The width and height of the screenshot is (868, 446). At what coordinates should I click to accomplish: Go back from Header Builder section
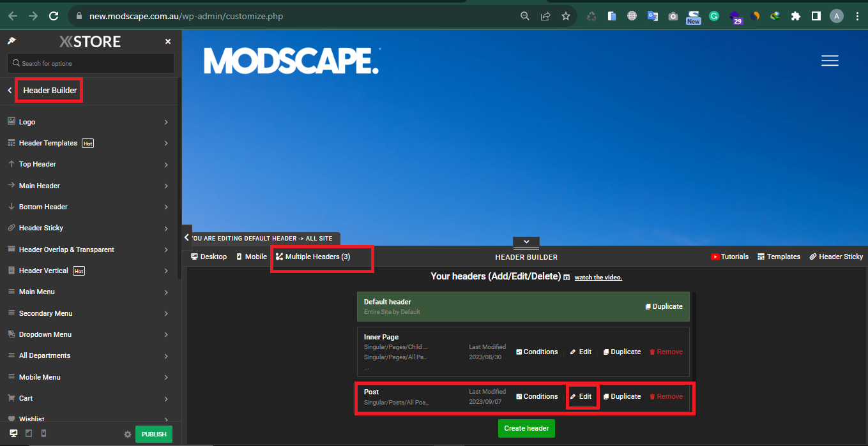(x=10, y=91)
